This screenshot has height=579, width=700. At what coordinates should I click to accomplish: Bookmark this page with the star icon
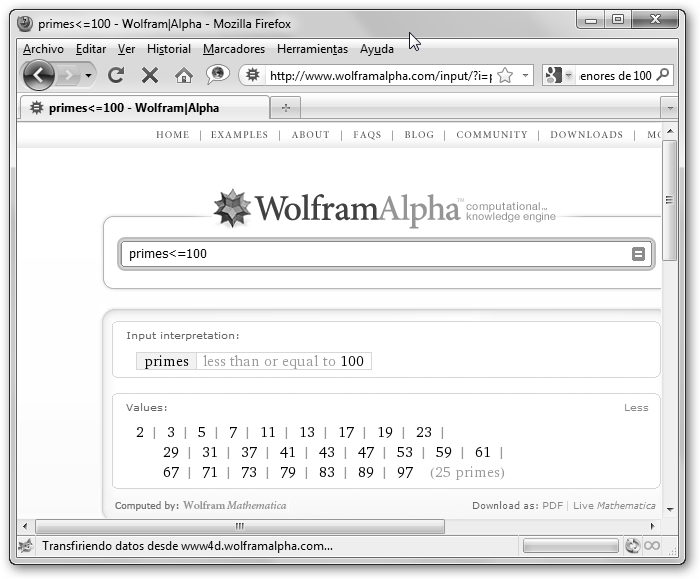(506, 75)
